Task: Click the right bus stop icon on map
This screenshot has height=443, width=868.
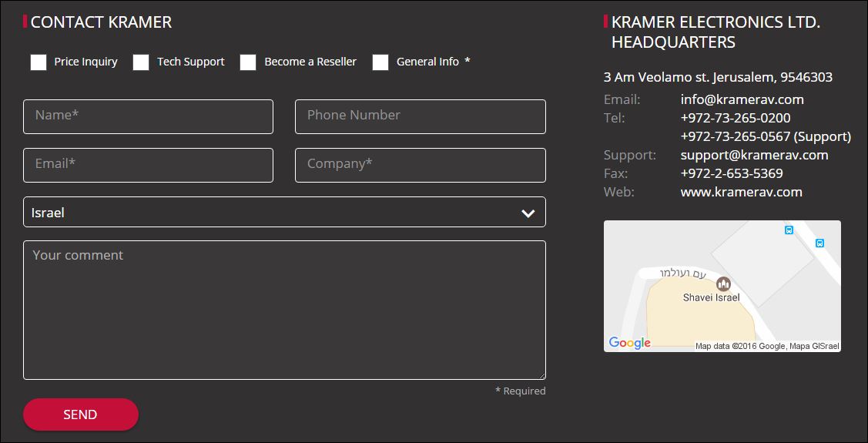Action: tap(819, 243)
